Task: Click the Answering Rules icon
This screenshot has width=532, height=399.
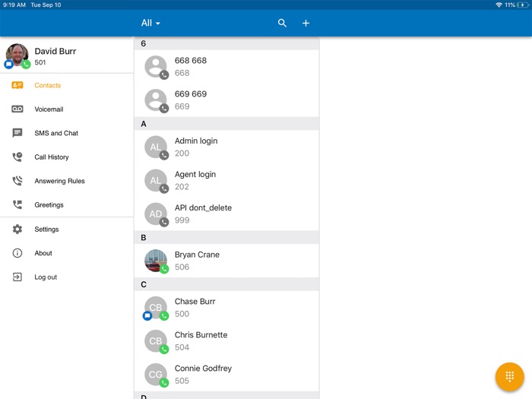Action: coord(17,181)
